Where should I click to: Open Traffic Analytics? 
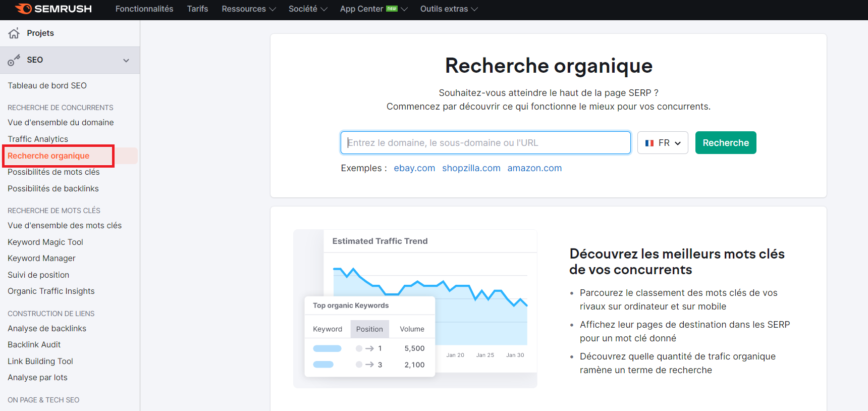pyautogui.click(x=38, y=139)
